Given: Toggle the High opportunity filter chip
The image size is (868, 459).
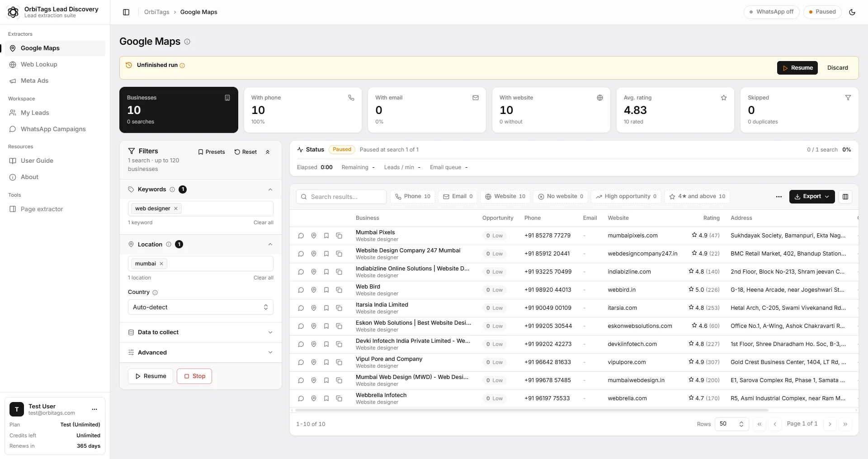Looking at the screenshot, I should 626,197.
